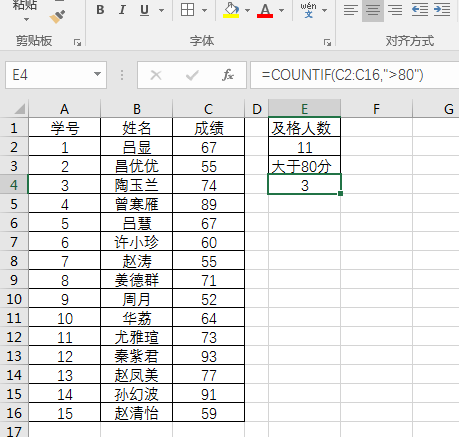Align text right
The width and height of the screenshot is (459, 437).
point(395,10)
